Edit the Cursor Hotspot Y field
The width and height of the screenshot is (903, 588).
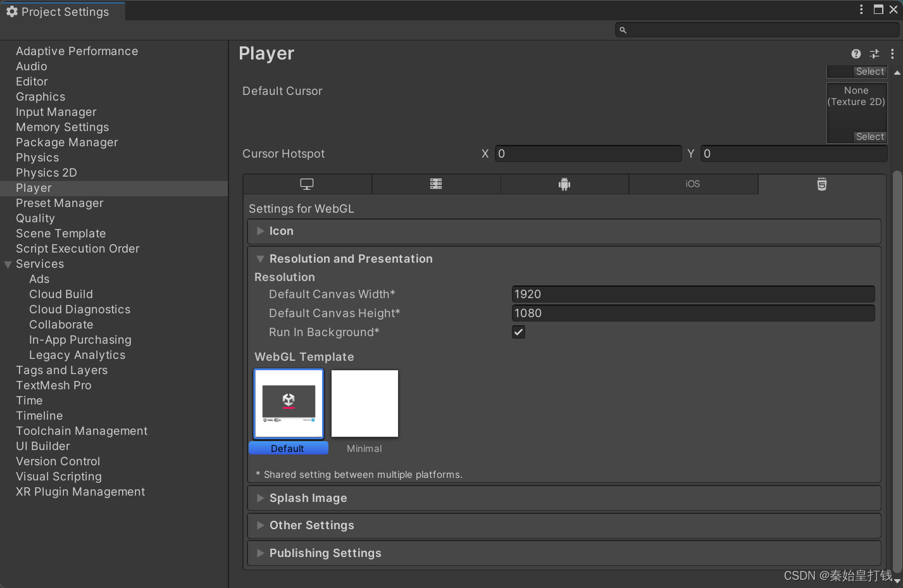click(794, 154)
